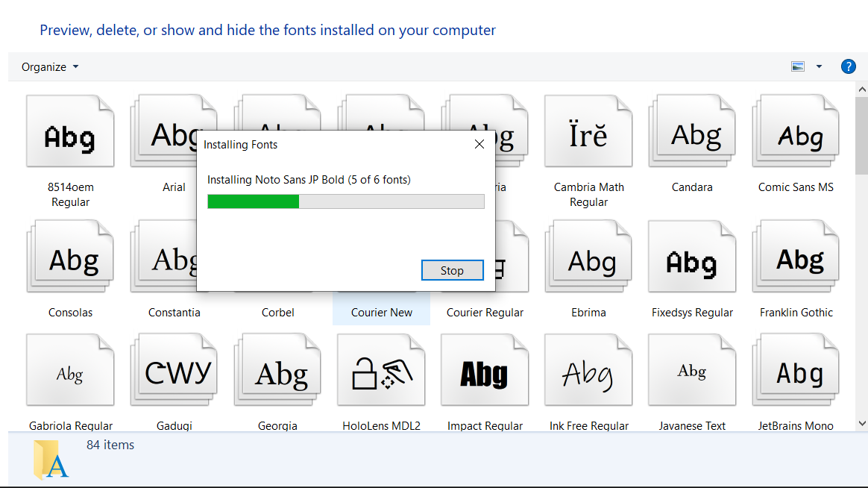868x488 pixels.
Task: Select the JetBrains Mono font icon
Action: (x=796, y=370)
